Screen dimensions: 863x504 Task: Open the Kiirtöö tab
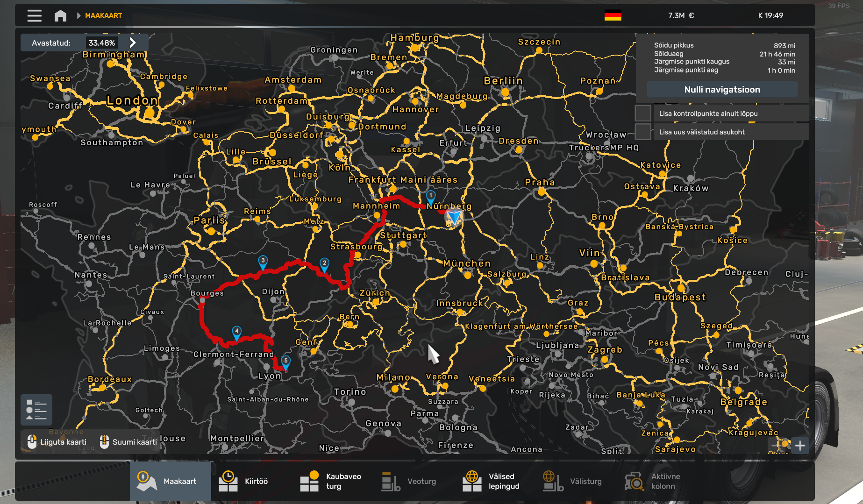click(244, 481)
